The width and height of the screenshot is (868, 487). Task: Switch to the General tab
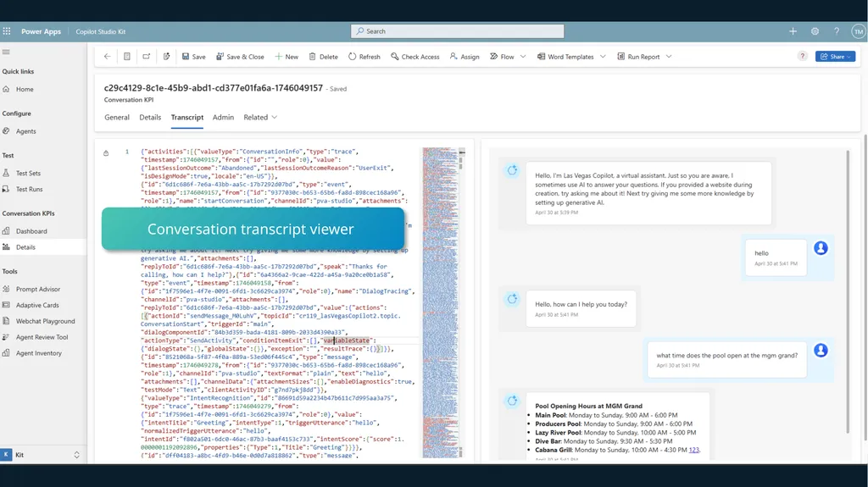117,118
